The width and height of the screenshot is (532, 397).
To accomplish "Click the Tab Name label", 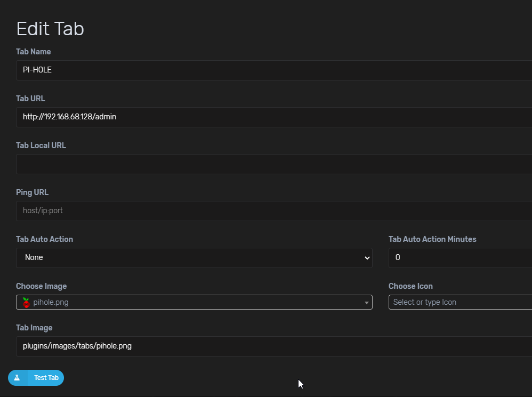I will 33,52.
